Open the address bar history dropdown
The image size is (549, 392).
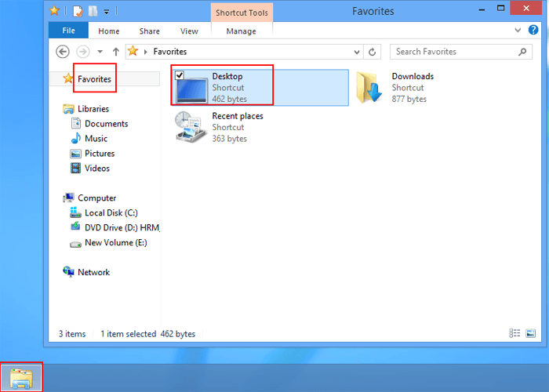(x=357, y=53)
